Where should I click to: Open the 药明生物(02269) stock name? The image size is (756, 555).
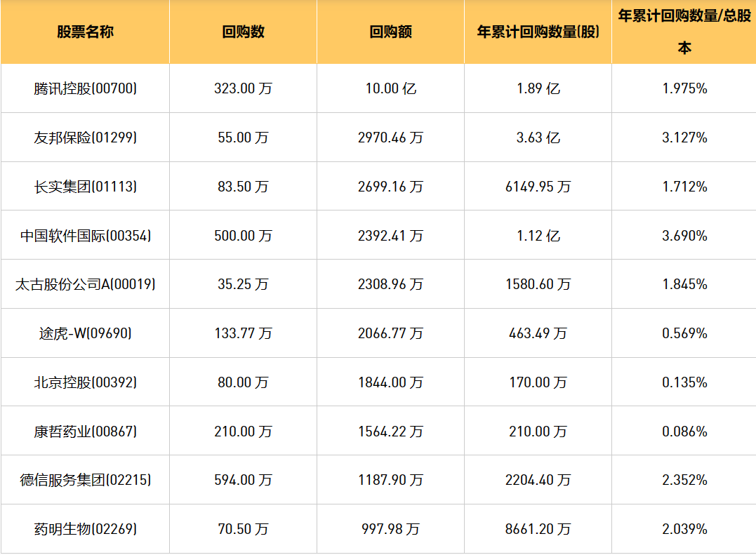(85, 529)
